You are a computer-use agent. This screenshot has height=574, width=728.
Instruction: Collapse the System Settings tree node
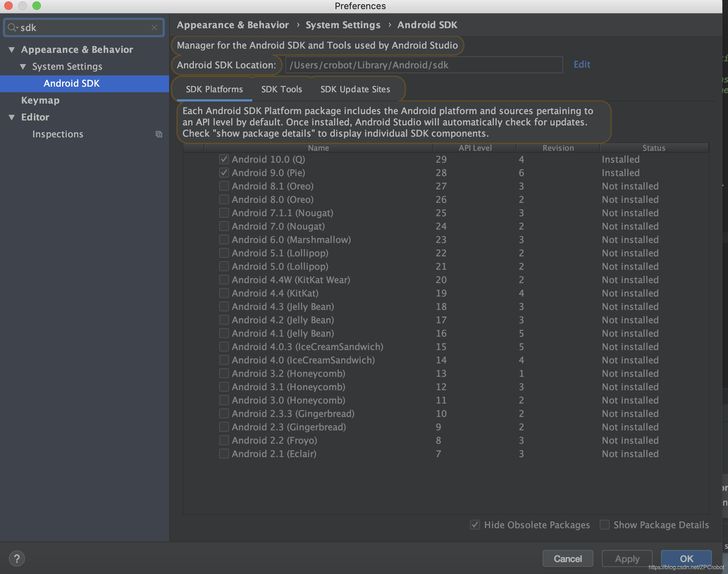pos(23,67)
